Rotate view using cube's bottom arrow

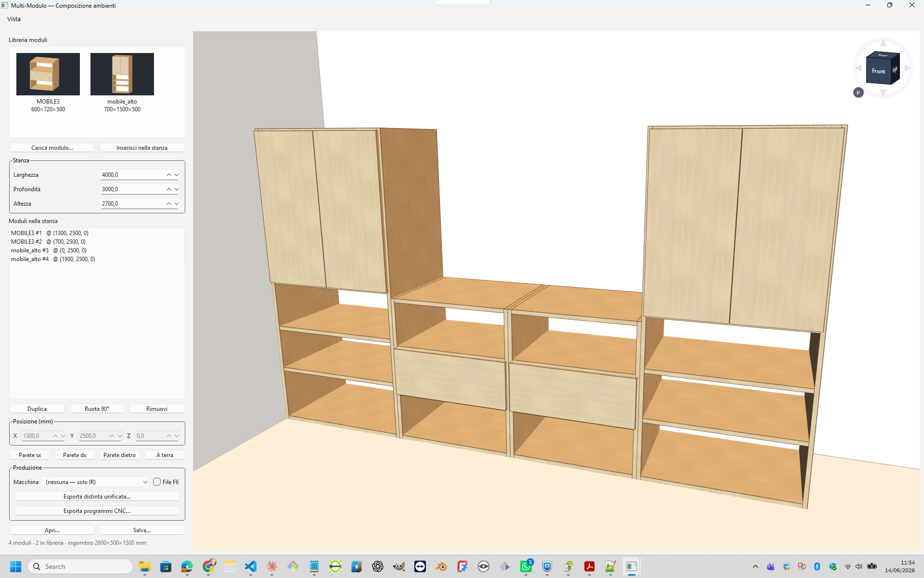click(x=883, y=92)
